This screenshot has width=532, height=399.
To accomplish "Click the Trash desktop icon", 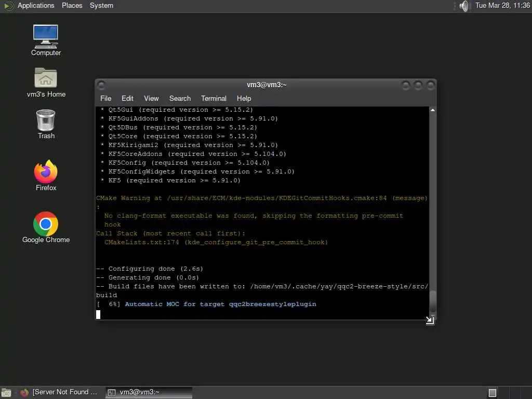I will 46,124.
